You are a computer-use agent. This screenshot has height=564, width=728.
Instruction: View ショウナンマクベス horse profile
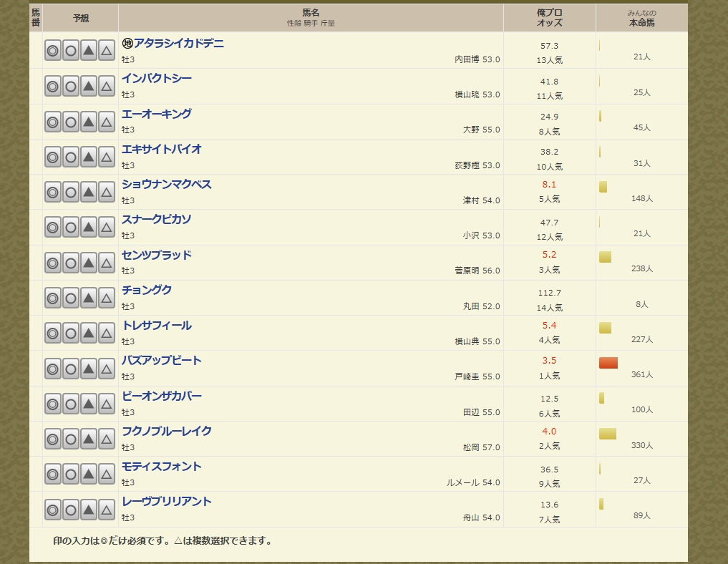[x=167, y=184]
